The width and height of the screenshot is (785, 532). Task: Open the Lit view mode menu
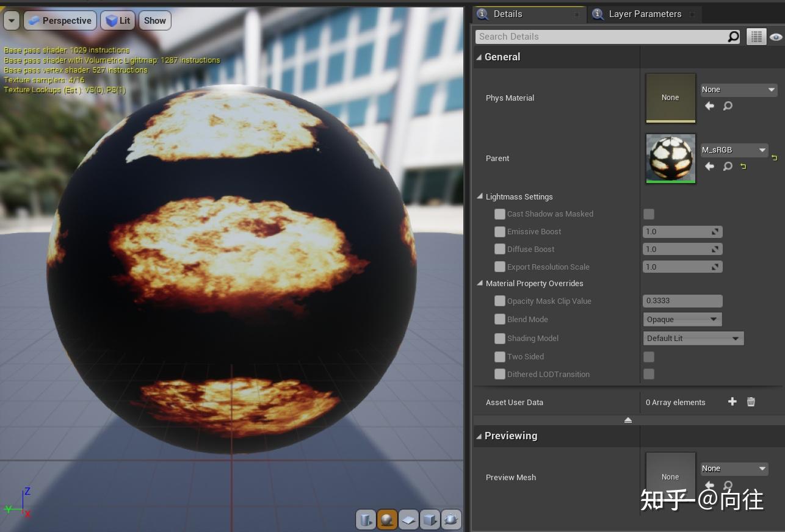click(118, 20)
